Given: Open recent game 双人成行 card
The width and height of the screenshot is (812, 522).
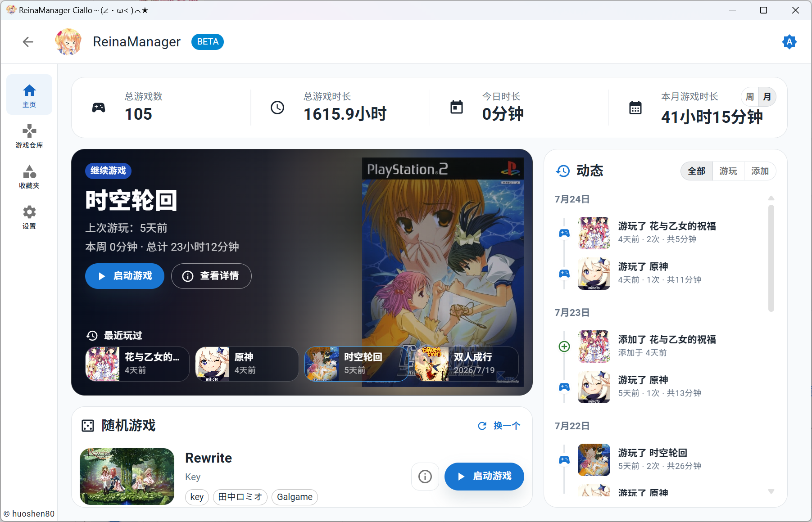Looking at the screenshot, I should point(466,364).
